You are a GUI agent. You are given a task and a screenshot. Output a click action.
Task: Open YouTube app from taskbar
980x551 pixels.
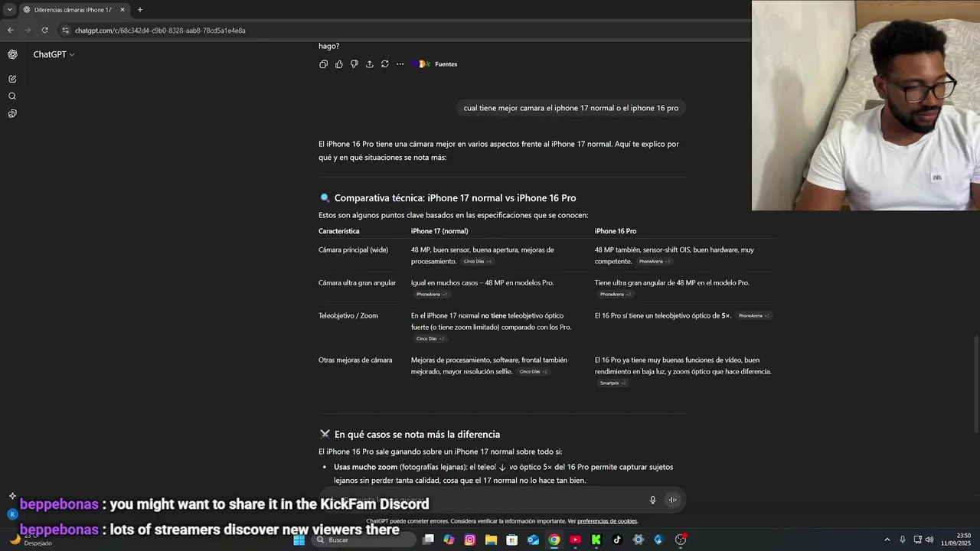(575, 540)
